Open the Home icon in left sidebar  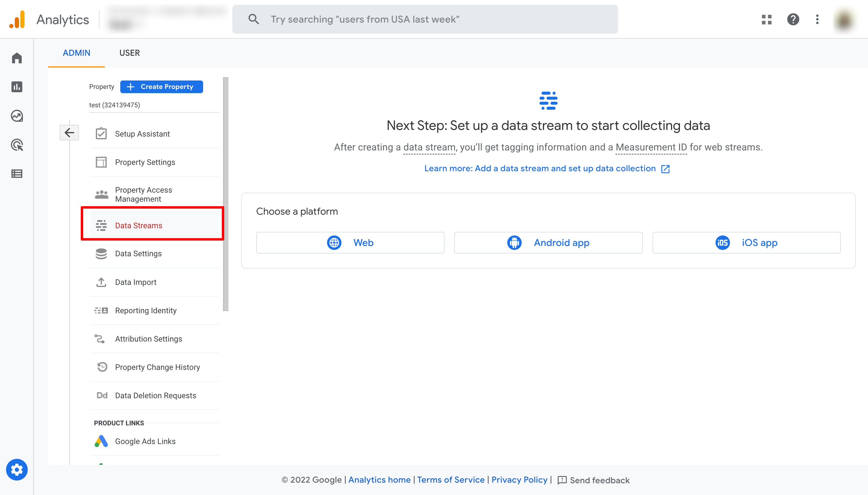point(17,58)
